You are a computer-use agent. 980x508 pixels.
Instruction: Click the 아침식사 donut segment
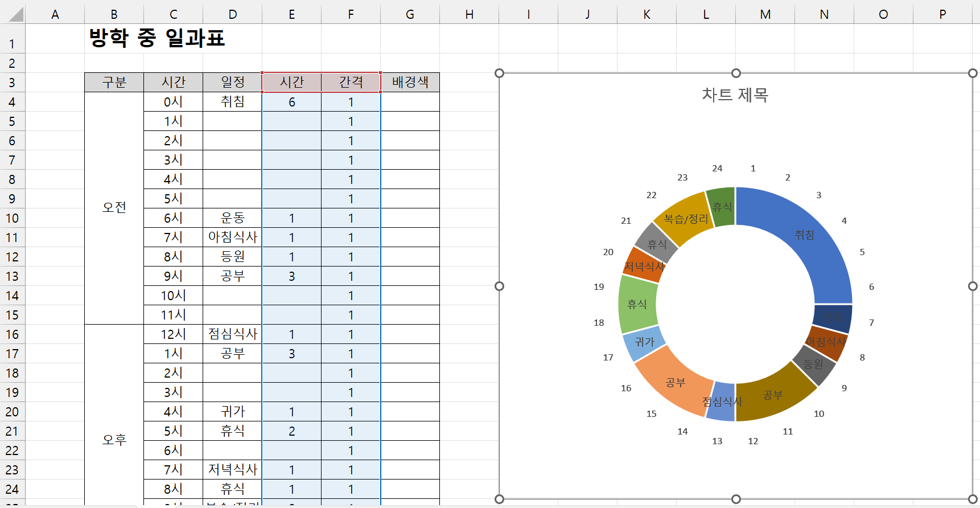point(827,342)
